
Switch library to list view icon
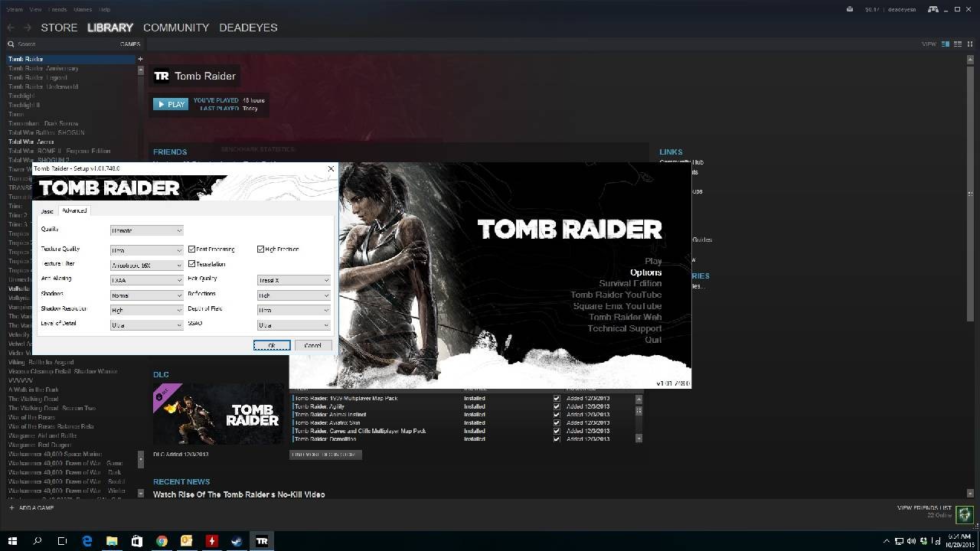click(x=956, y=44)
